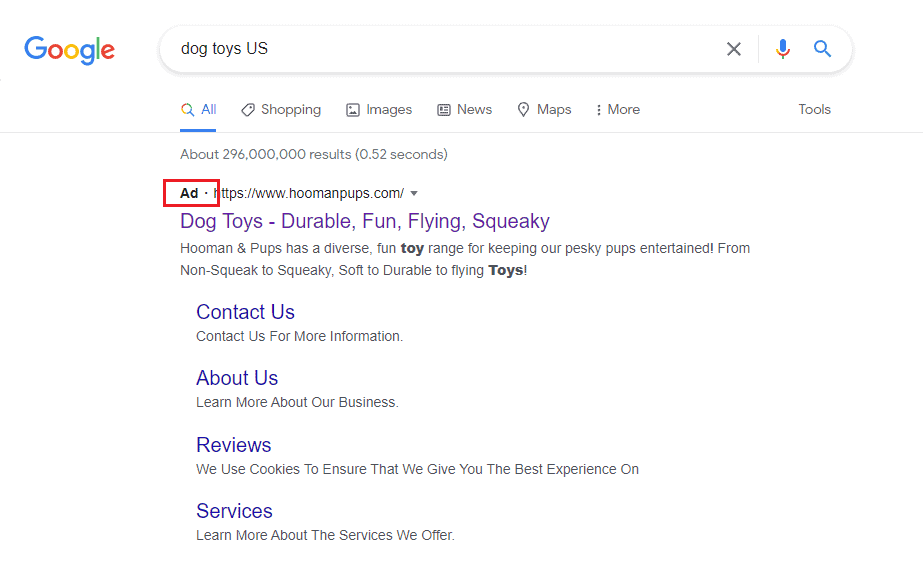Click the text "Contact Us For More Information."
923x562 pixels.
[x=300, y=336]
